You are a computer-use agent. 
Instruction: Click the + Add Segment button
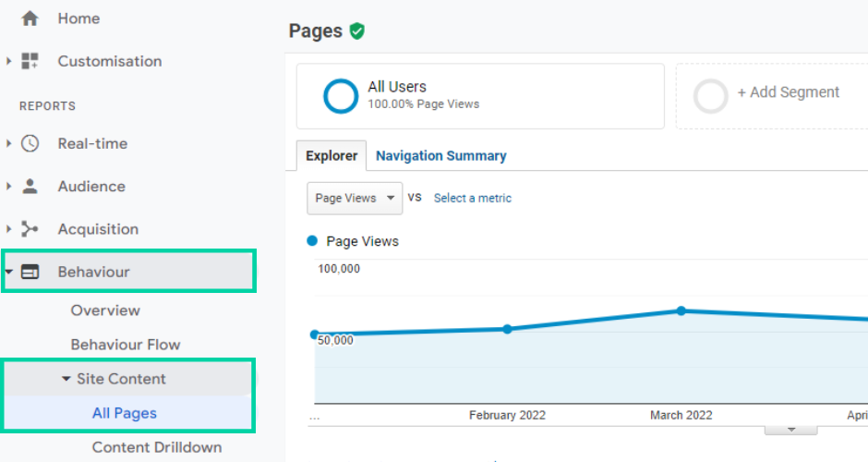click(789, 92)
